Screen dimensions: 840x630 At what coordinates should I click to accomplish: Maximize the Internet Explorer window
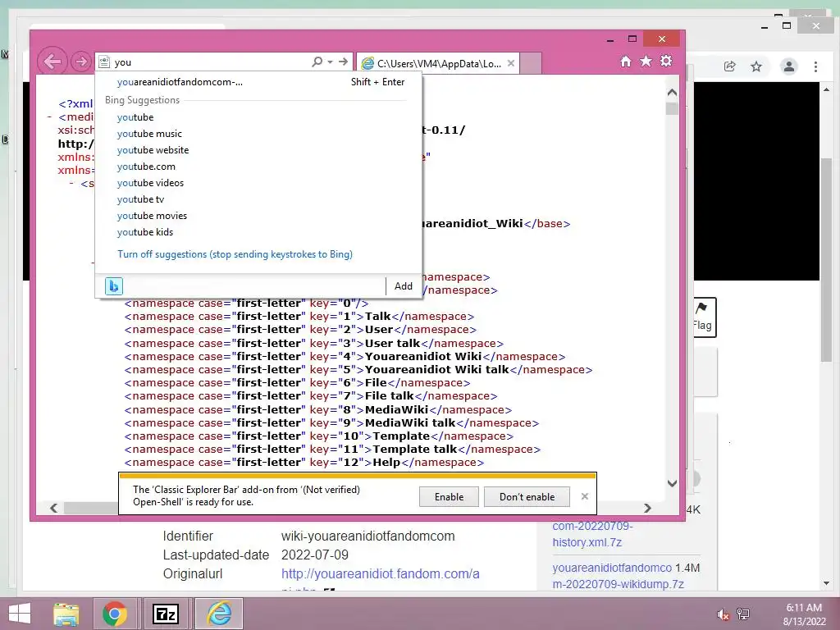pyautogui.click(x=632, y=39)
